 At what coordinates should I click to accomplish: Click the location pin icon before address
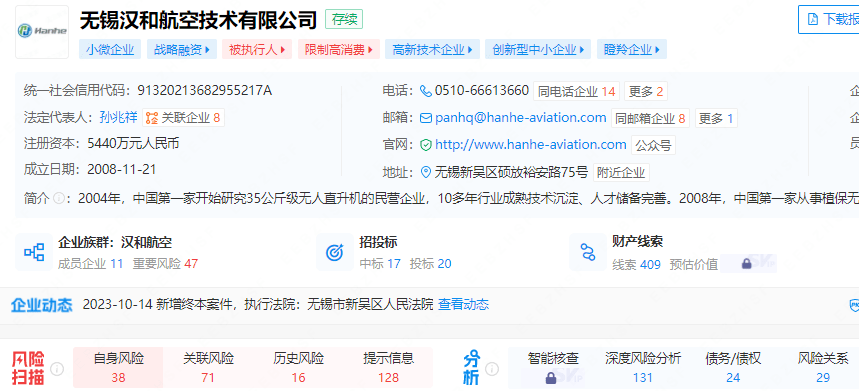coord(426,172)
